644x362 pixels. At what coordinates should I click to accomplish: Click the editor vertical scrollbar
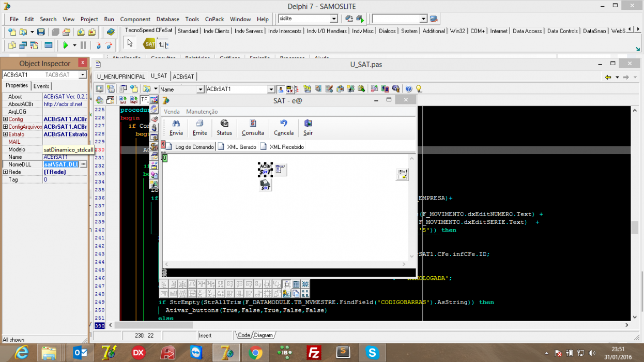click(635, 213)
